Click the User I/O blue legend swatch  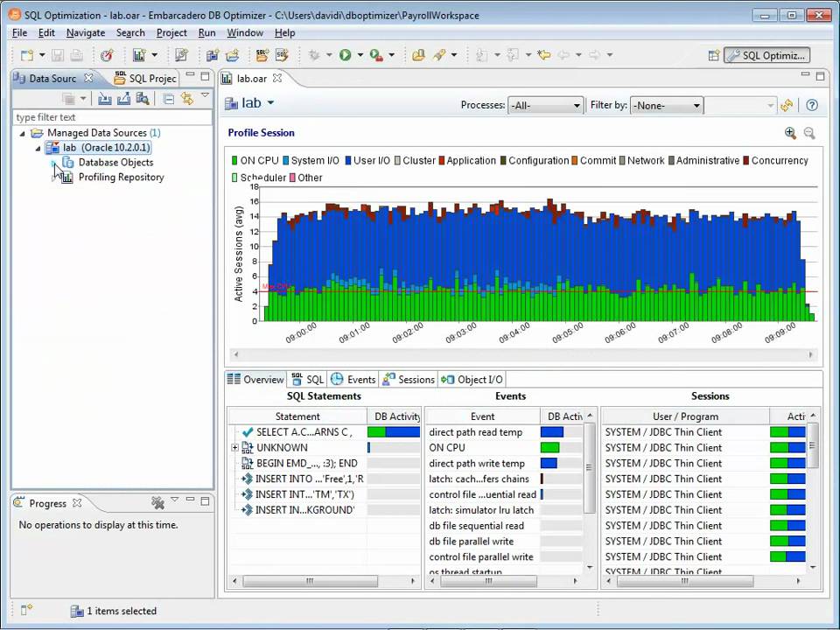coord(348,161)
